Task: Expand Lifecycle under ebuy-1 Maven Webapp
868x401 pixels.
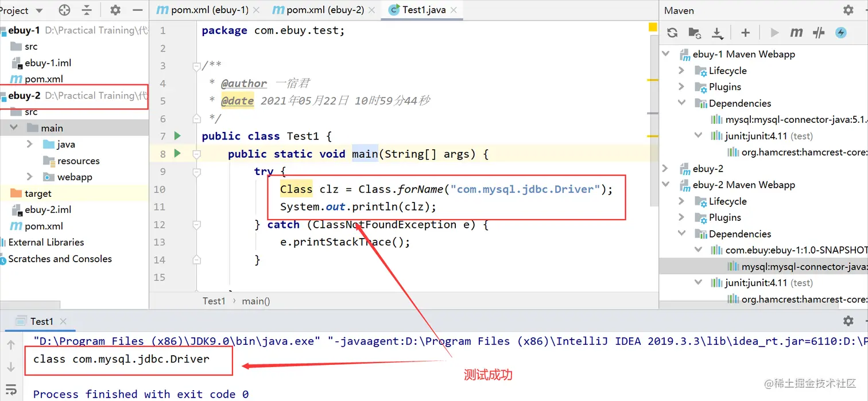Action: coord(681,71)
